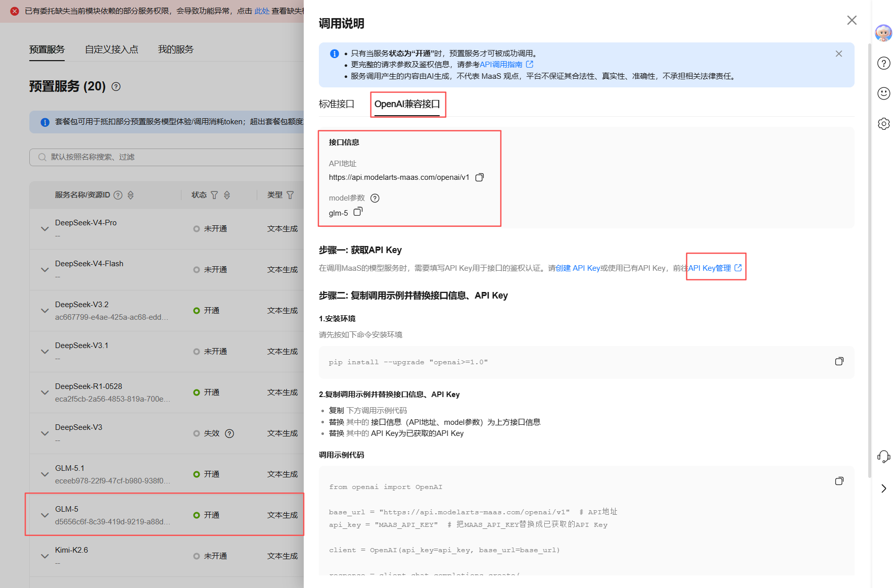Click the DeepSeek-R1-0528 resource ID eca2f5cb
The image size is (894, 588).
click(112, 399)
